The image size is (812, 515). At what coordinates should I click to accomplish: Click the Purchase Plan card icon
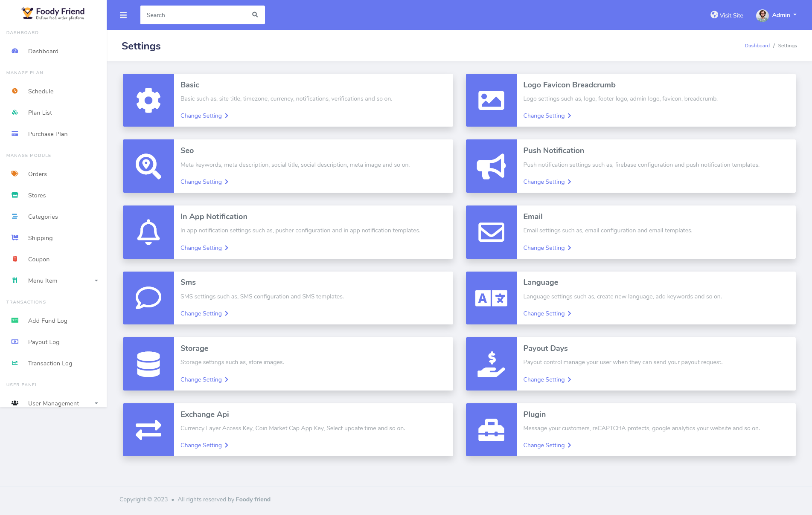click(x=15, y=134)
